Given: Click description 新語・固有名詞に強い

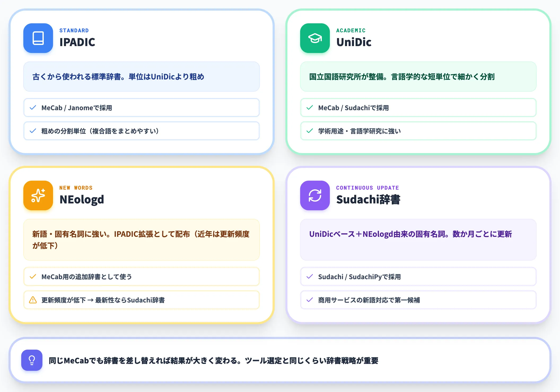Looking at the screenshot, I should tap(141, 240).
